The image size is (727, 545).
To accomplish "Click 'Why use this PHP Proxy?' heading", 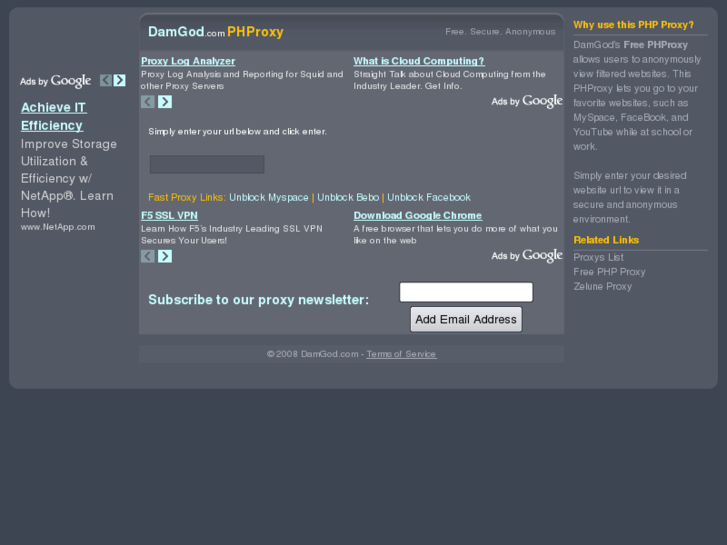I will click(x=633, y=25).
